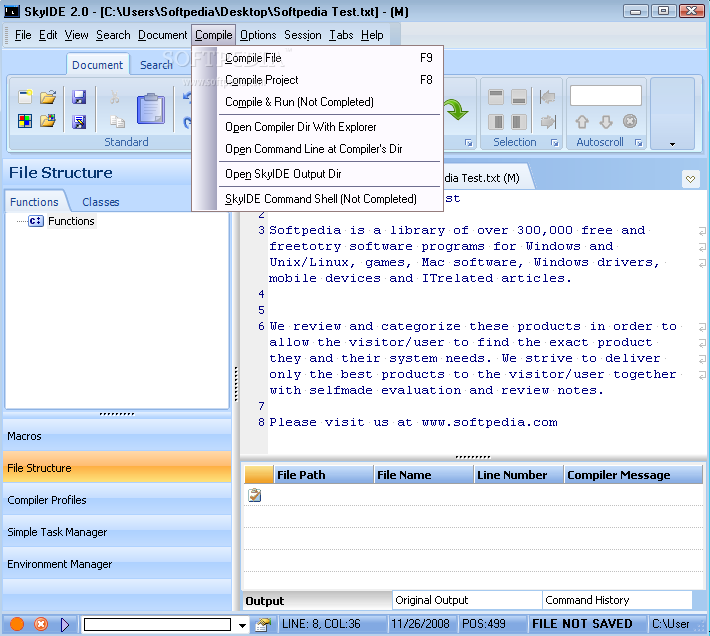This screenshot has height=636, width=710.
Task: Click the blue play triangle in status bar
Action: pos(65,625)
